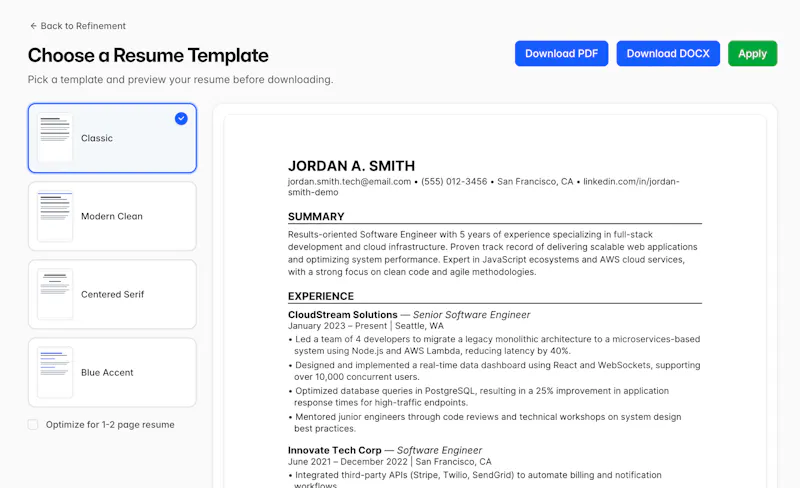Switch to the Blue Accent template
The height and width of the screenshot is (488, 800).
[112, 373]
